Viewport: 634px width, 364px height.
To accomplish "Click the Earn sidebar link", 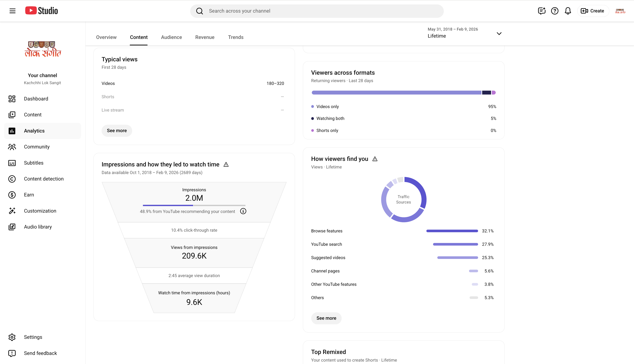I will click(42, 195).
